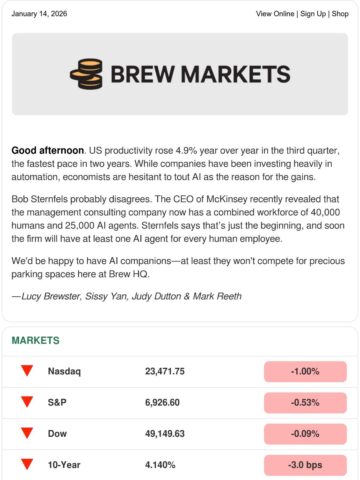Click the red down arrow beside S&P

pyautogui.click(x=27, y=402)
